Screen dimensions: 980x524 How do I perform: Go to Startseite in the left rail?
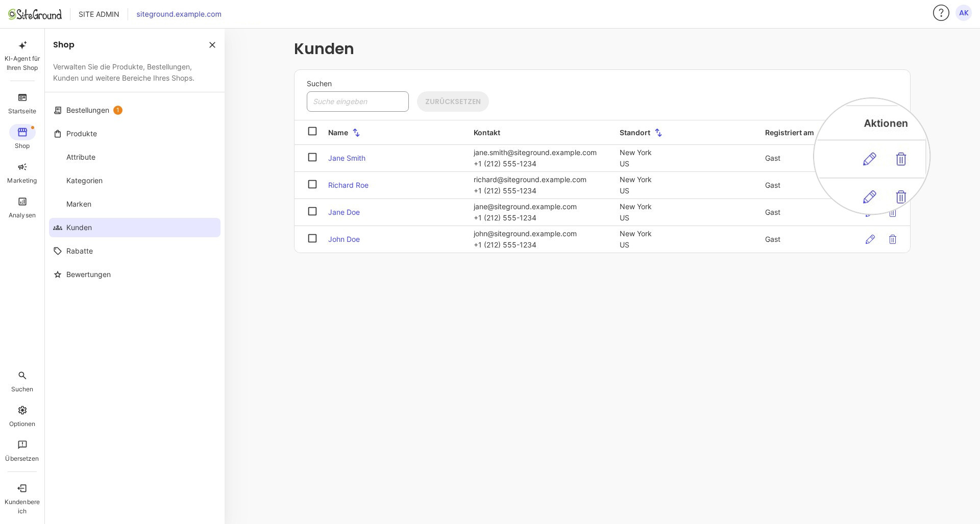tap(22, 104)
